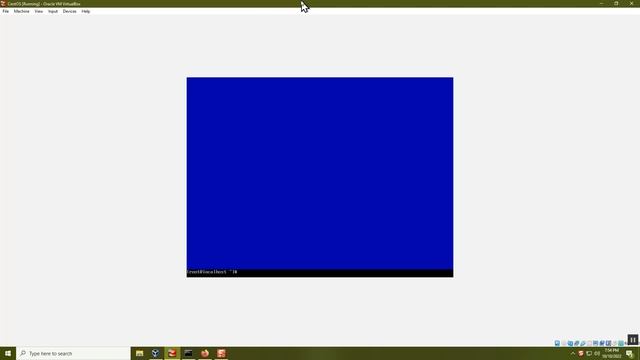Image resolution: width=640 pixels, height=360 pixels.
Task: Open the volume tray icon
Action: point(597,354)
